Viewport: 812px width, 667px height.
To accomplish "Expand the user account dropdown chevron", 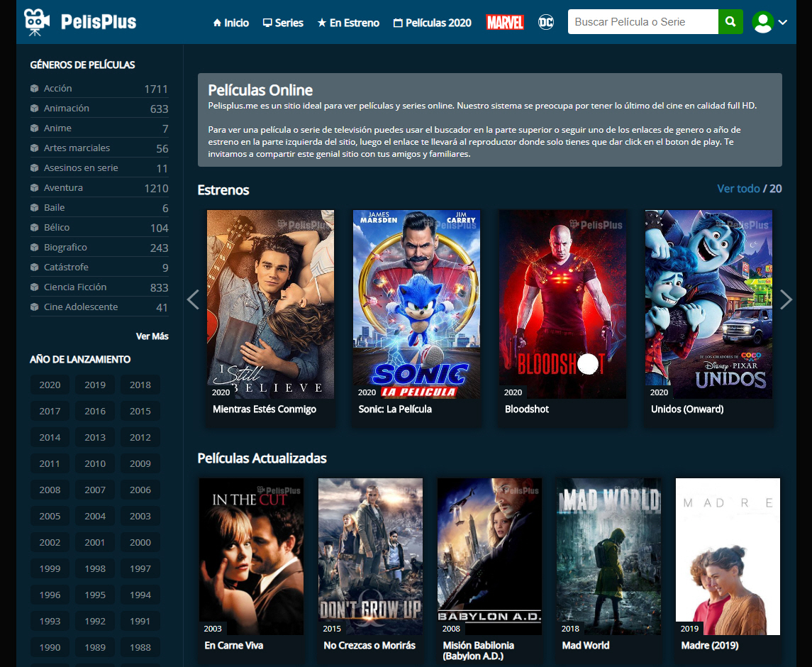I will pos(783,22).
